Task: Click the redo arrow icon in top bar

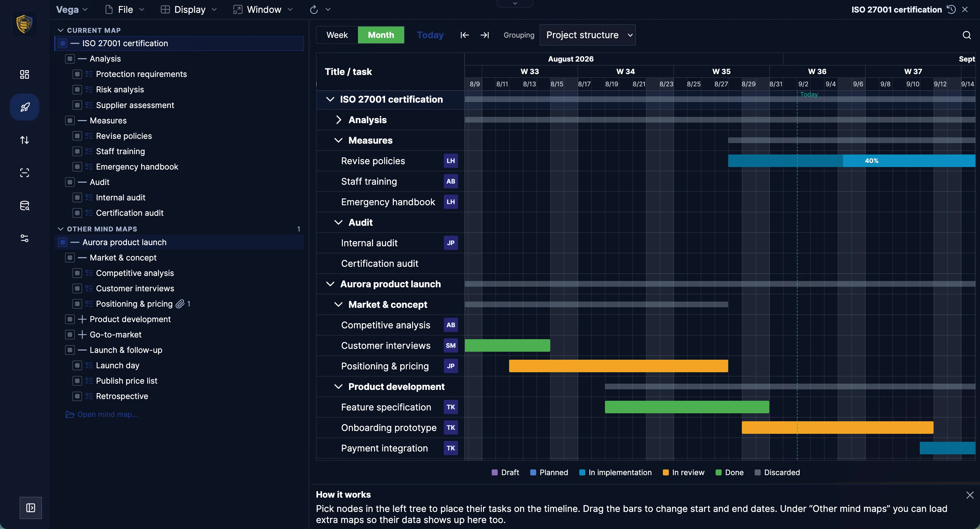Action: click(x=313, y=9)
